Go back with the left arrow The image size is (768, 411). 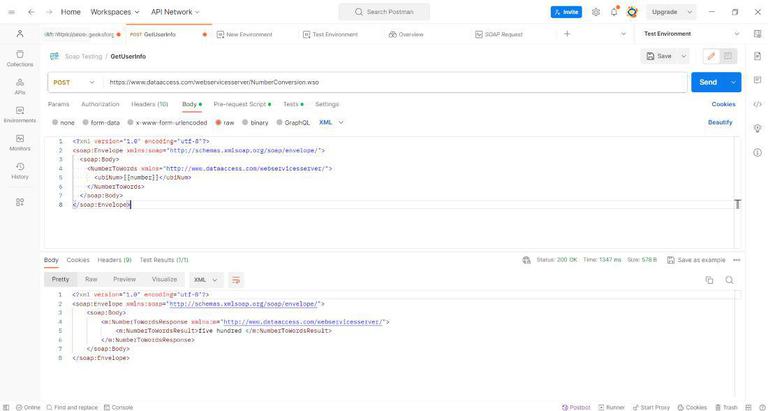31,12
